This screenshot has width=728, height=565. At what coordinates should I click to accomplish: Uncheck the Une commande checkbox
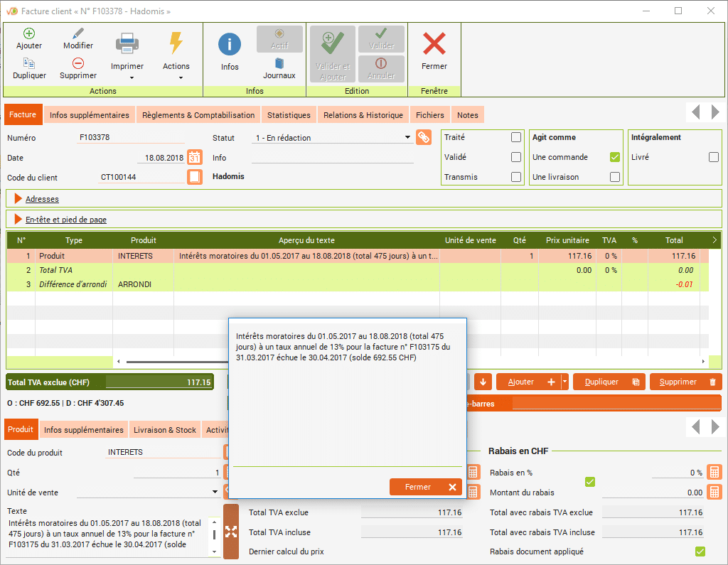pos(615,157)
